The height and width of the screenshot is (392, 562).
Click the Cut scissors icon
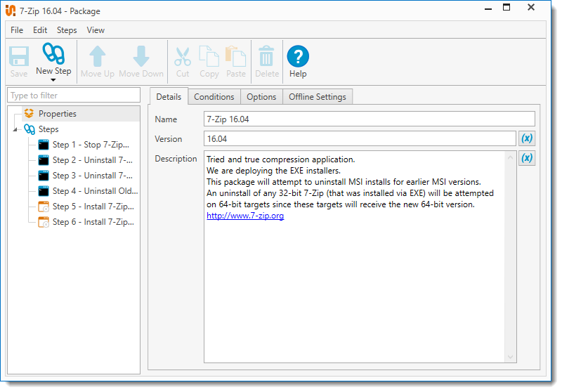tap(183, 56)
